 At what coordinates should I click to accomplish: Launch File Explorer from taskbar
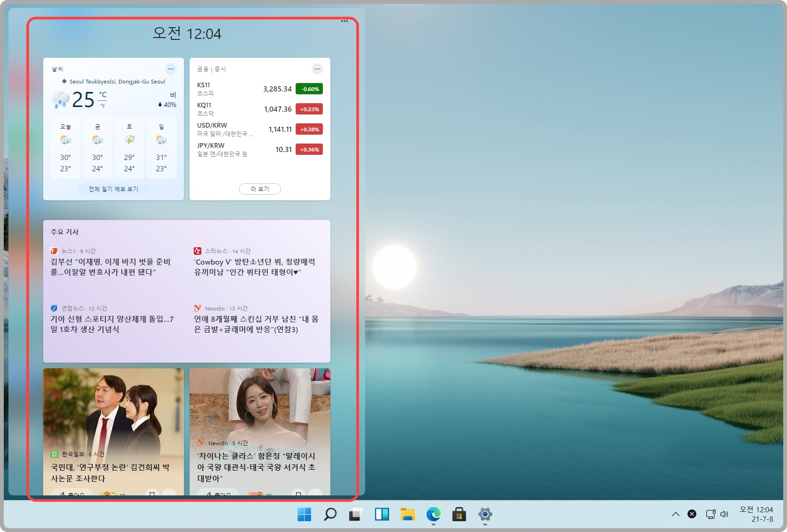407,515
